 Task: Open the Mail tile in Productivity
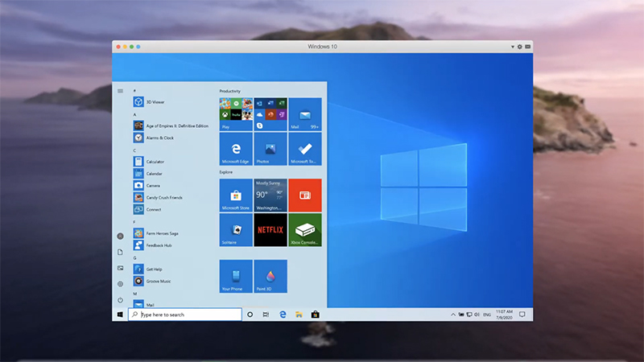point(305,114)
